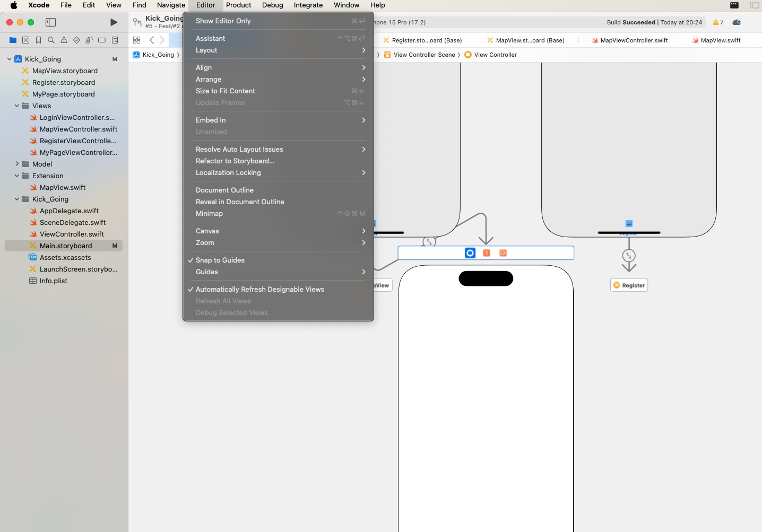Choose Document Outline
762x532 pixels.
(278, 190)
